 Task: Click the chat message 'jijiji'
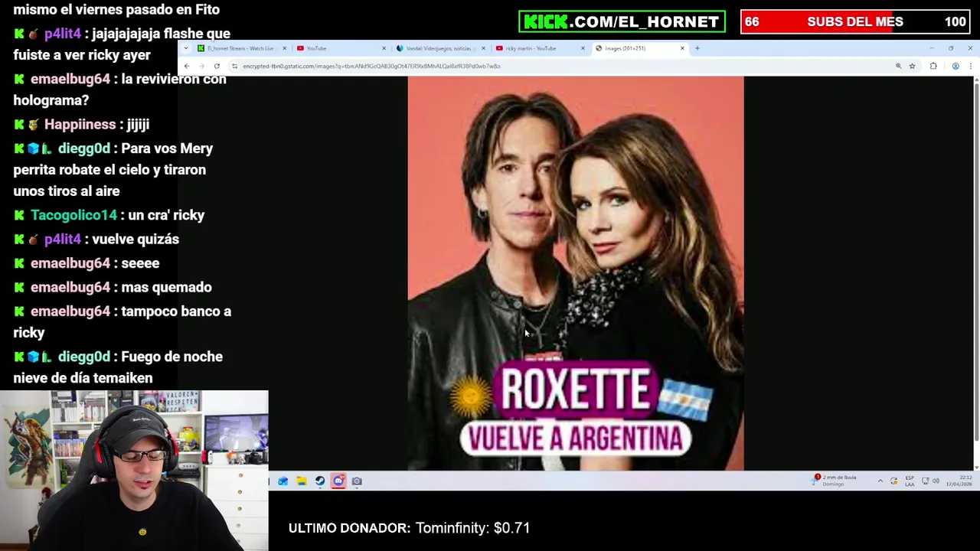(x=138, y=124)
